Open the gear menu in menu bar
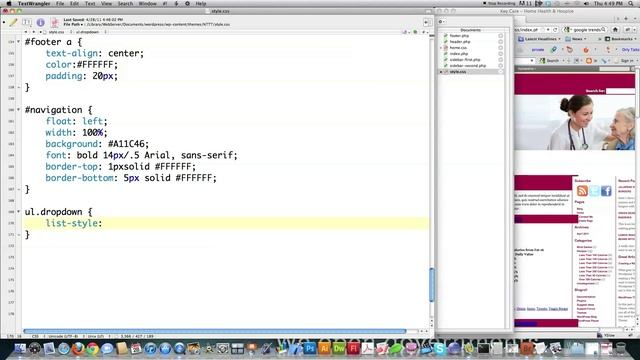640x360 pixels. (x=187, y=3)
